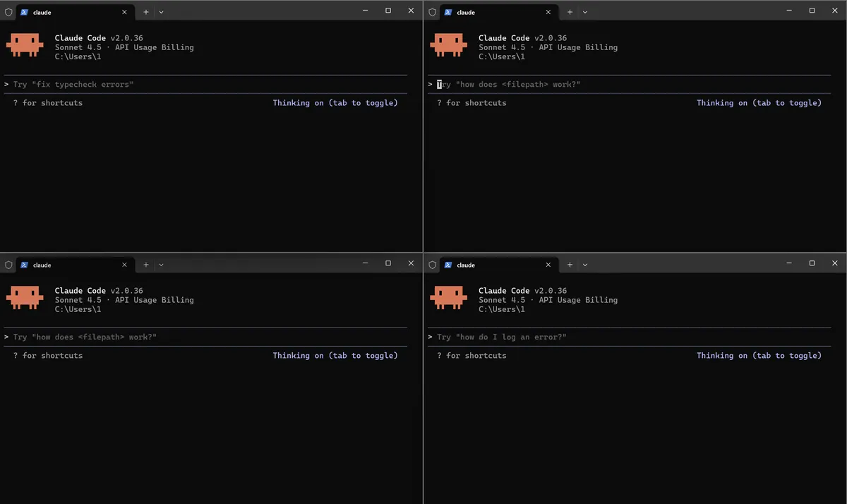Click the shield icon in the top-left terminal window
The image size is (847, 504).
[8, 12]
